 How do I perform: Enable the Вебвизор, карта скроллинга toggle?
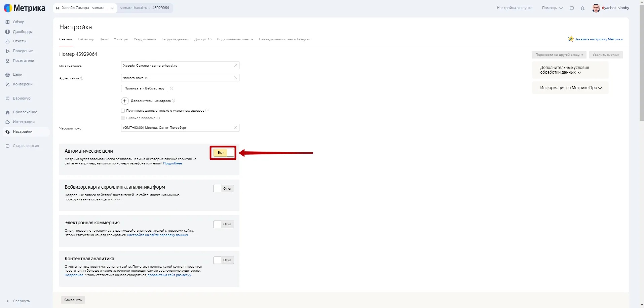coord(224,189)
